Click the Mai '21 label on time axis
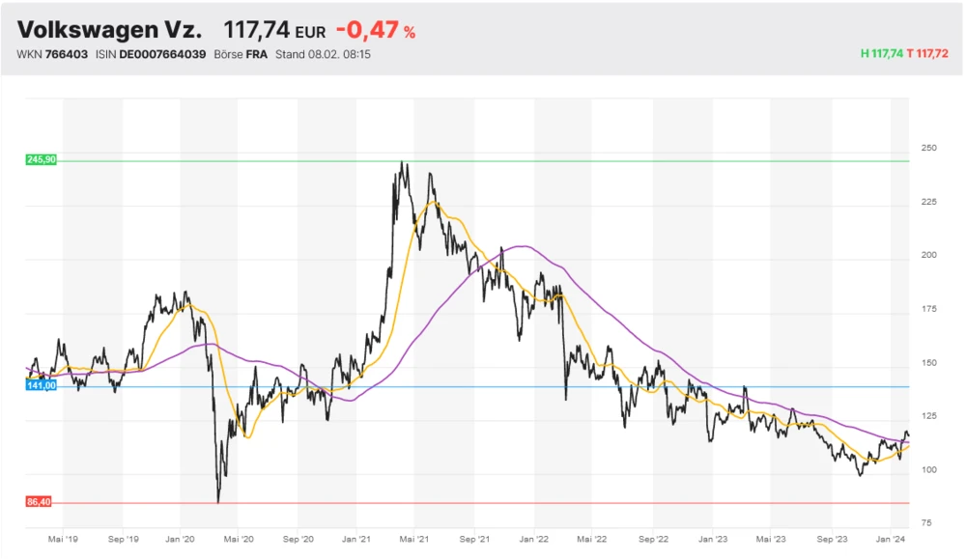The width and height of the screenshot is (966, 560). pos(416,541)
